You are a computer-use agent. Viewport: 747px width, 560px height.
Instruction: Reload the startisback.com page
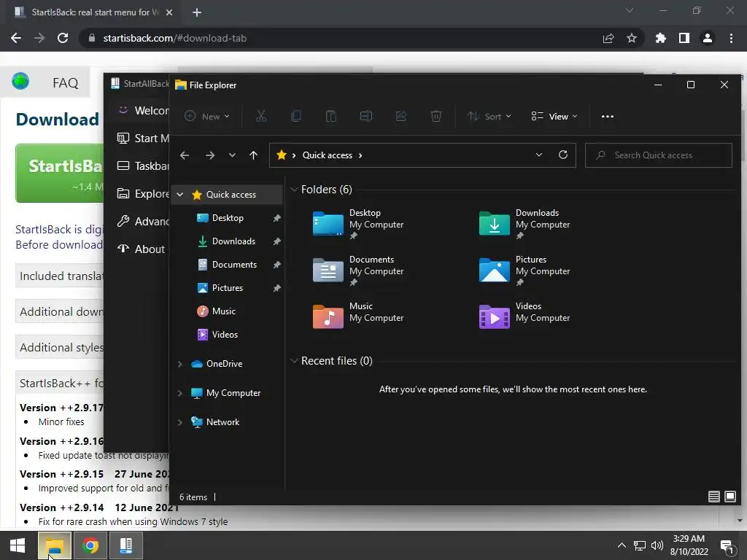tap(63, 38)
